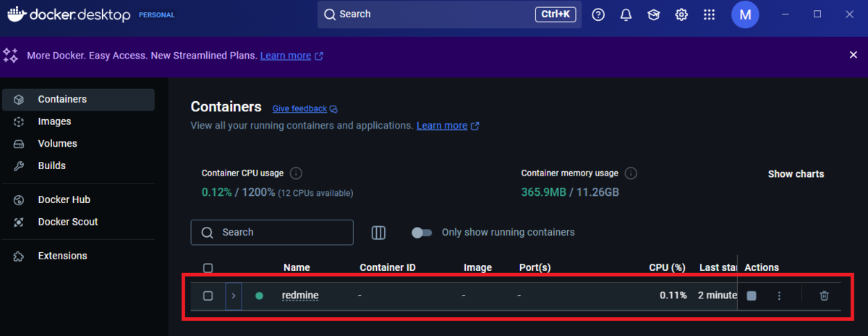Click the PERSONAL plan badge
Screen dimensions: 868x336
point(156,14)
